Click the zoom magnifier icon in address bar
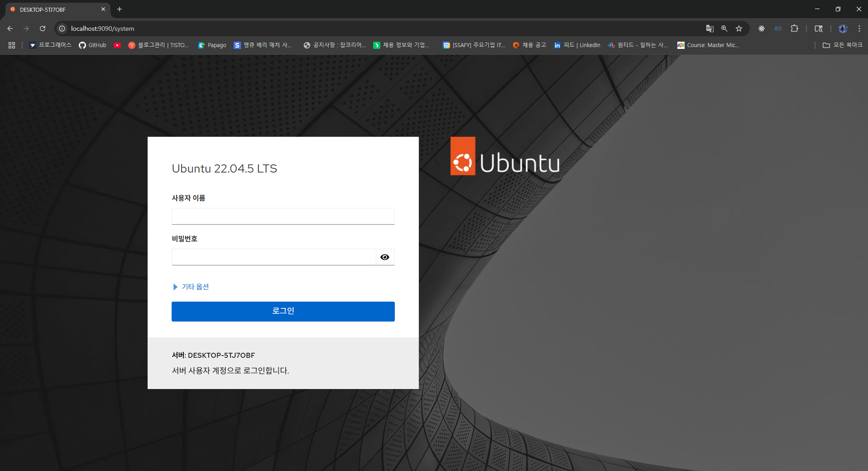Viewport: 868px width, 471px height. [x=724, y=29]
